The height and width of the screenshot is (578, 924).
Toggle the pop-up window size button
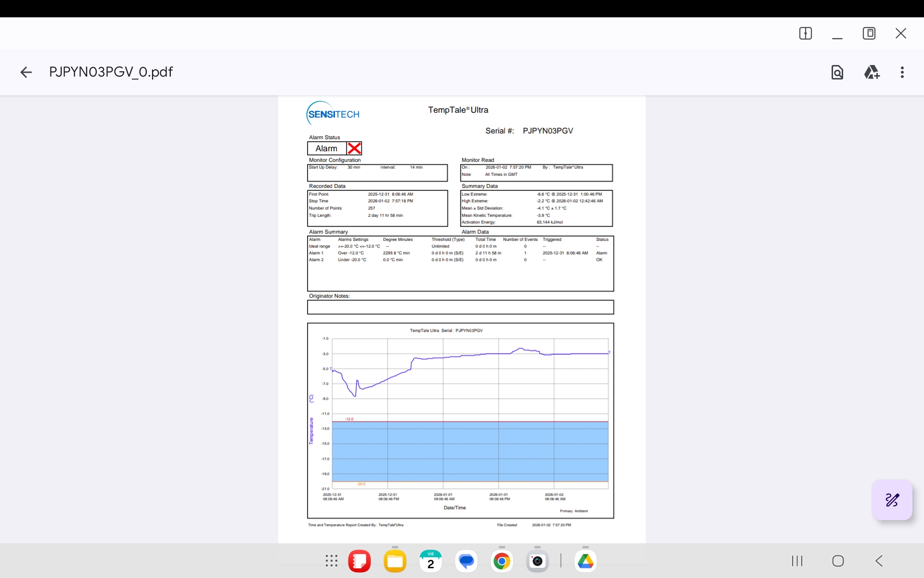[x=869, y=33]
